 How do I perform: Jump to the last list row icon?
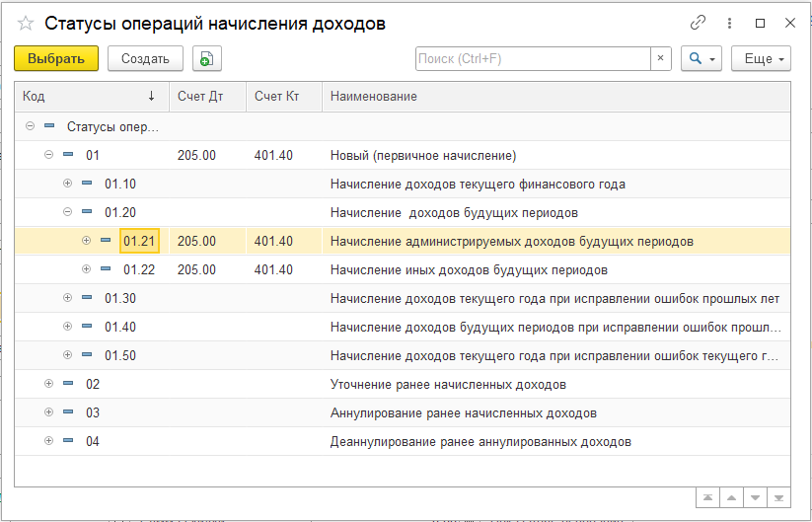[x=778, y=497]
